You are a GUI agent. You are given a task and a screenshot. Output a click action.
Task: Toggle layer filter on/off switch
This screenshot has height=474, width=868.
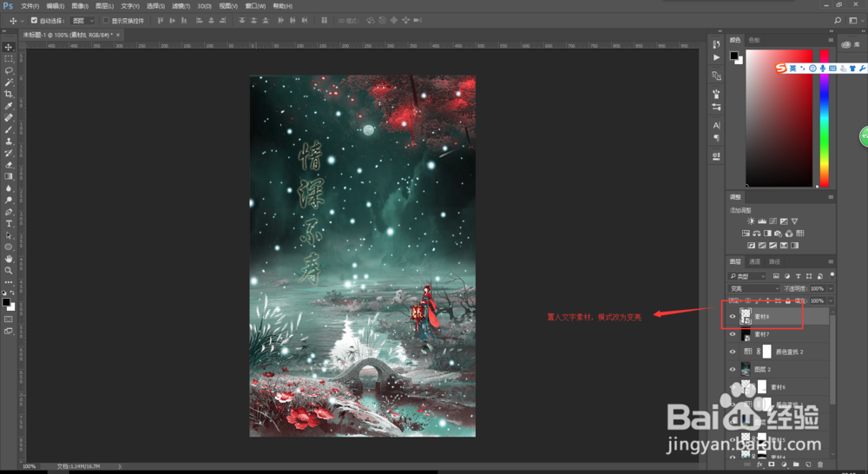tap(832, 275)
